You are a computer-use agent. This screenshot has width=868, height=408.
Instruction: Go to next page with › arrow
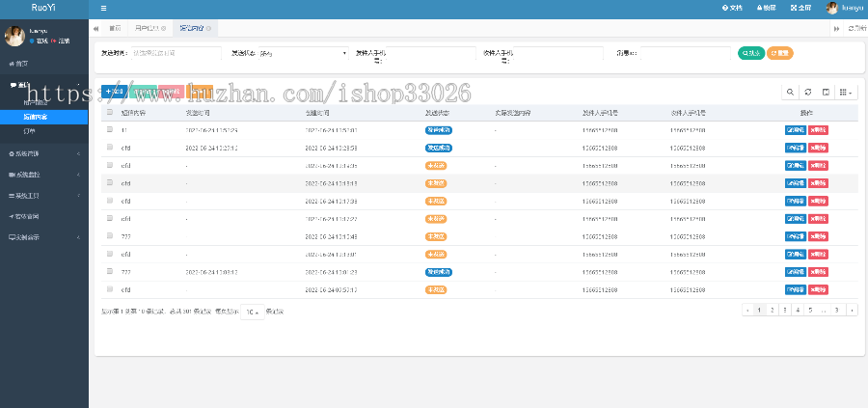coord(852,310)
